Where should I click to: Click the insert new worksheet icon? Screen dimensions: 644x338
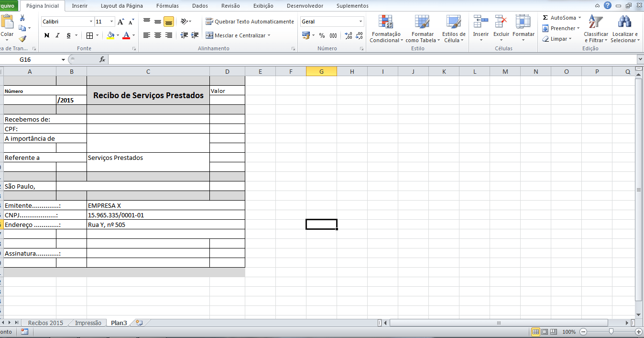coord(139,323)
